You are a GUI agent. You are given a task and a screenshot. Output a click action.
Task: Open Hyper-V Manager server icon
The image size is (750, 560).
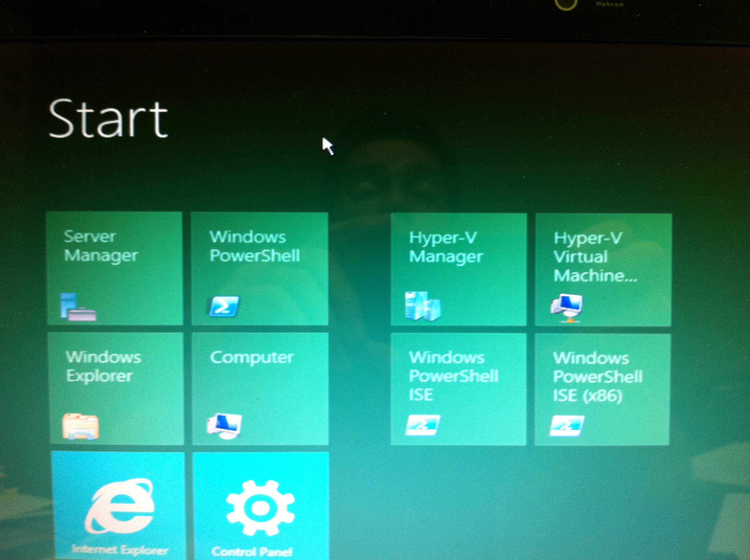[x=423, y=306]
